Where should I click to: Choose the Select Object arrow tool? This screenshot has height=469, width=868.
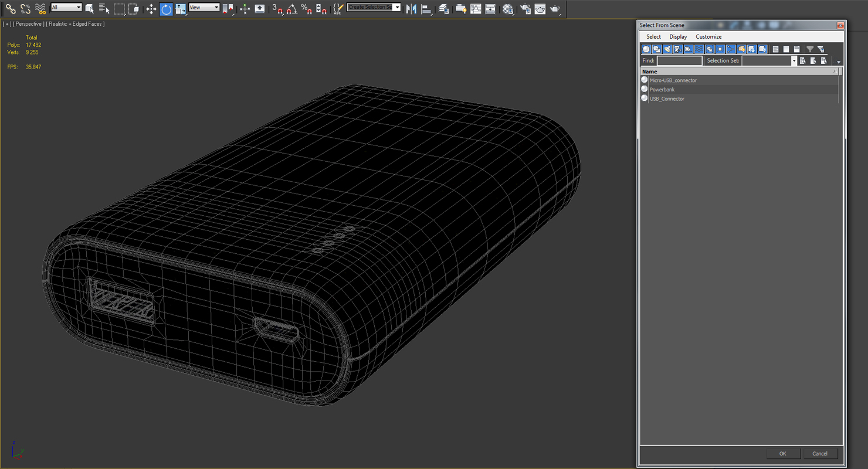pos(90,9)
